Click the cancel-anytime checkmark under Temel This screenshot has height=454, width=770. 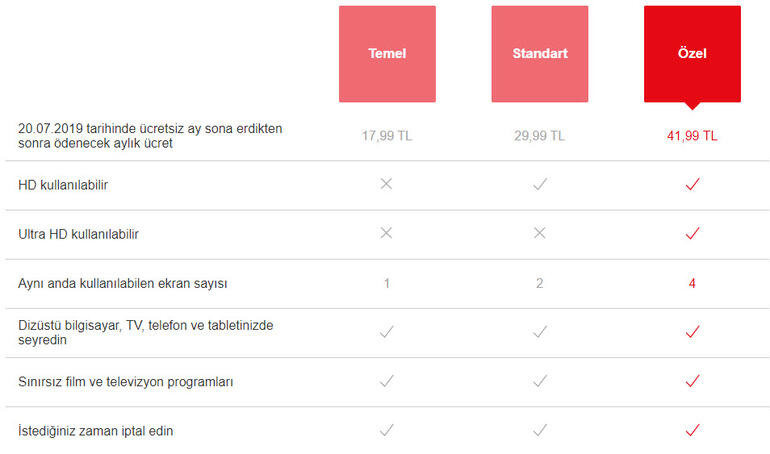[x=387, y=430]
